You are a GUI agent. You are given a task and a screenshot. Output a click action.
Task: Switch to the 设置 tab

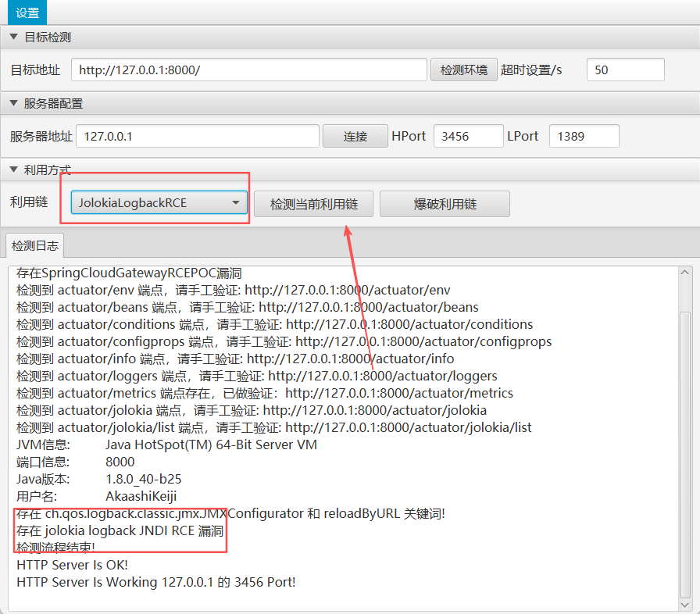pos(27,12)
